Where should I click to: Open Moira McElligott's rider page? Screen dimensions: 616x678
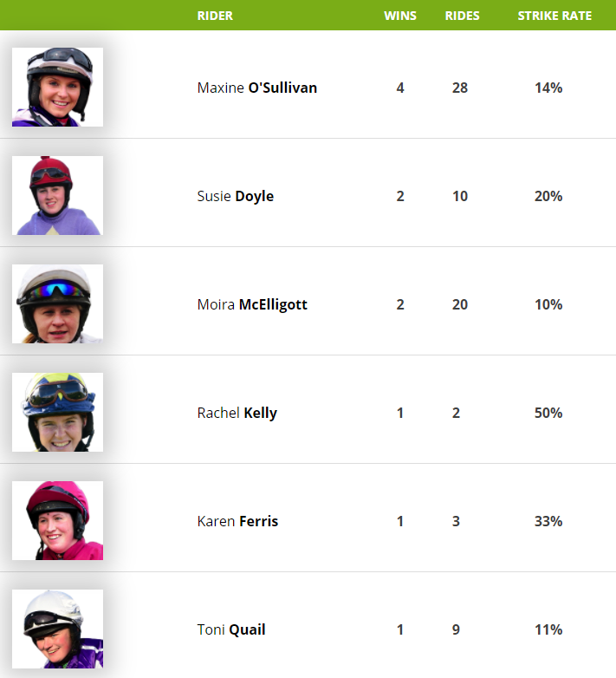pos(252,304)
